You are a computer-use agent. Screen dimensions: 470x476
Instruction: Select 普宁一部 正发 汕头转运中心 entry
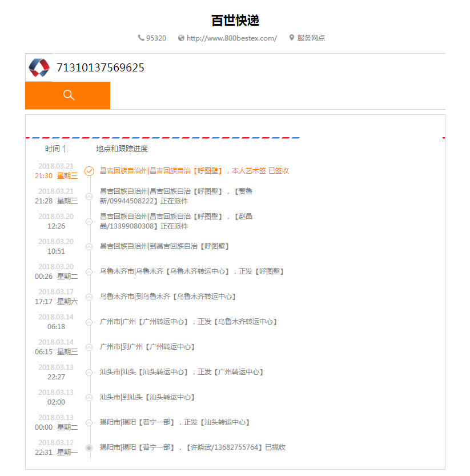175,422
